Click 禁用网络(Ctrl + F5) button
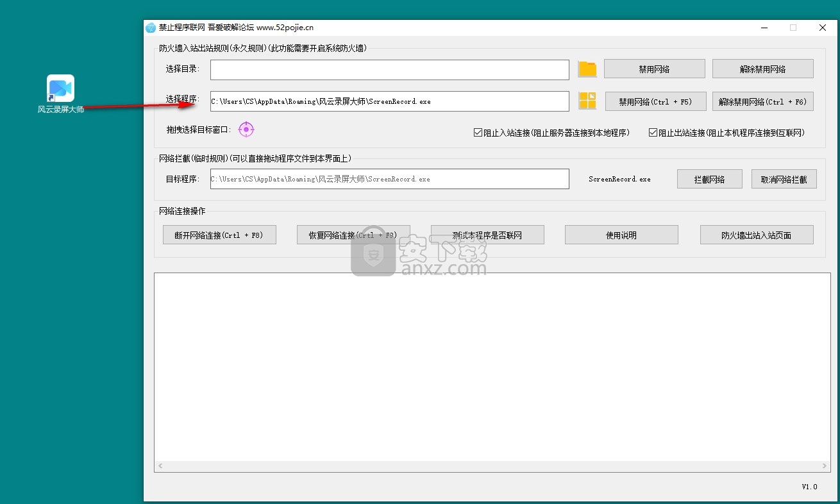The height and width of the screenshot is (504, 840). 656,101
